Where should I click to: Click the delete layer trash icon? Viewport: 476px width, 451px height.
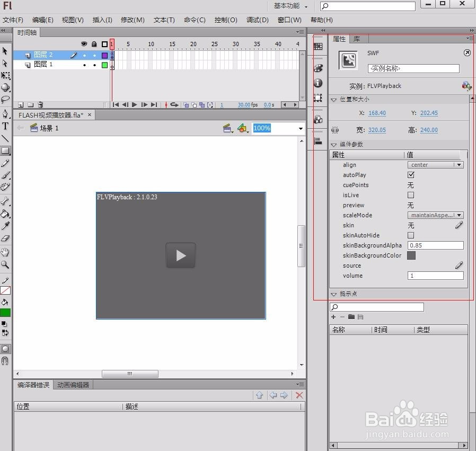click(40, 105)
